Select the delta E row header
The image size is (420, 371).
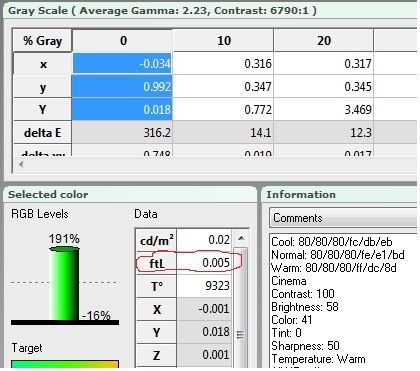coord(42,133)
